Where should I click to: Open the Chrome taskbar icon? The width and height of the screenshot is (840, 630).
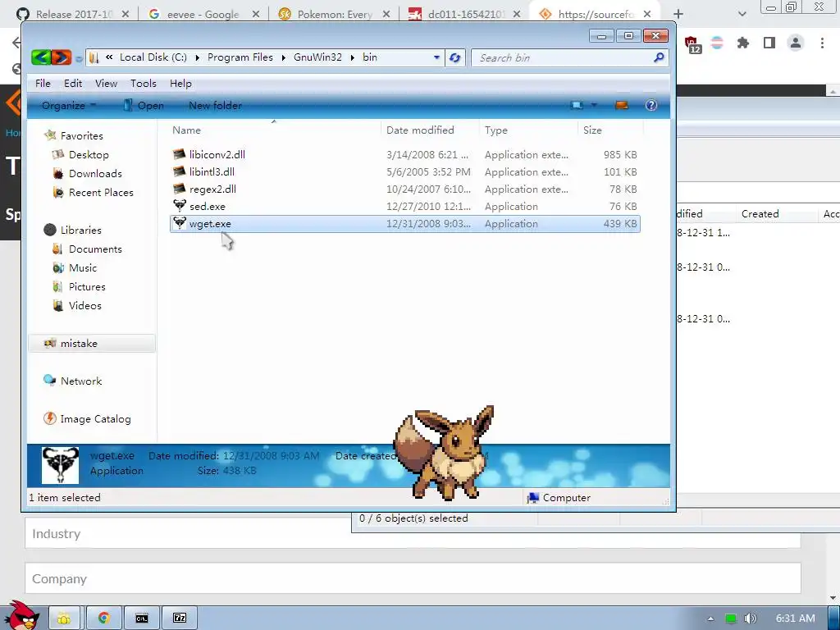(104, 619)
